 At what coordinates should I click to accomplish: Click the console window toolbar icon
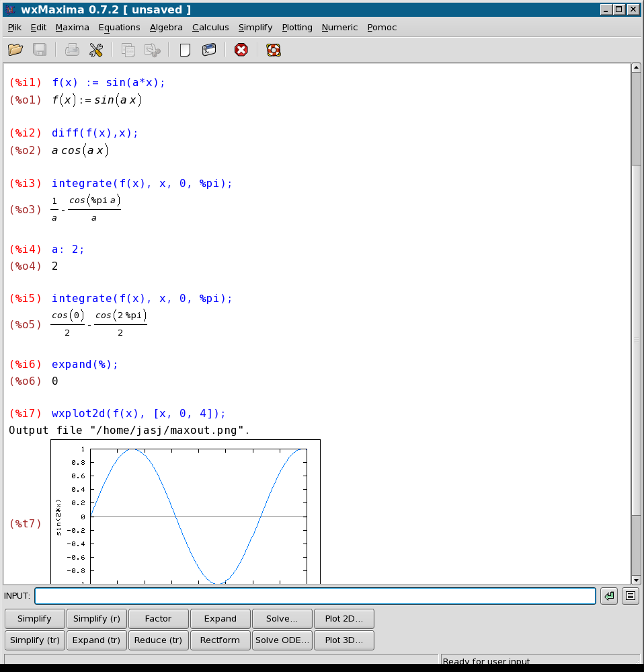pos(209,50)
